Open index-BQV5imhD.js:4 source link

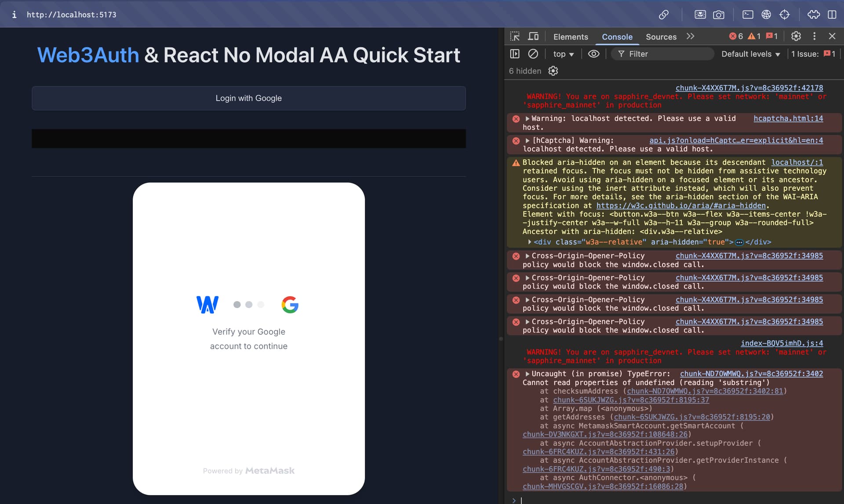[782, 343]
